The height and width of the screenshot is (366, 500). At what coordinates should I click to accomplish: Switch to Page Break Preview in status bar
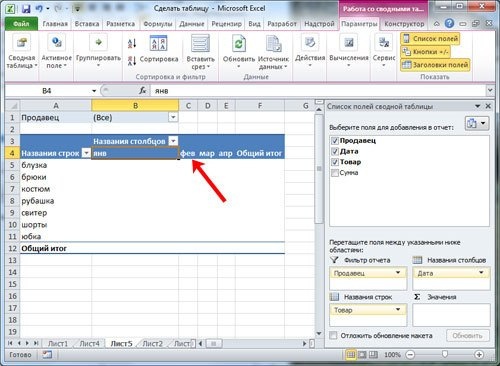[x=373, y=355]
